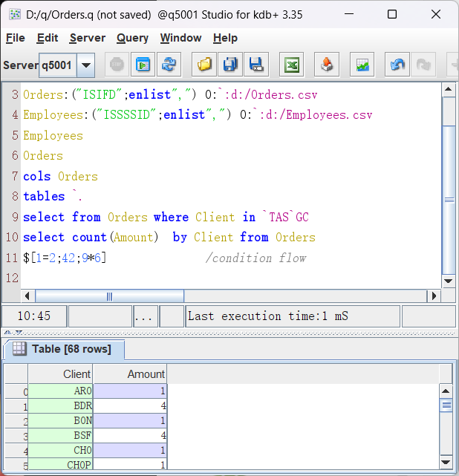The height and width of the screenshot is (476, 459).
Task: Click the Undo arrow icon
Action: point(398,65)
